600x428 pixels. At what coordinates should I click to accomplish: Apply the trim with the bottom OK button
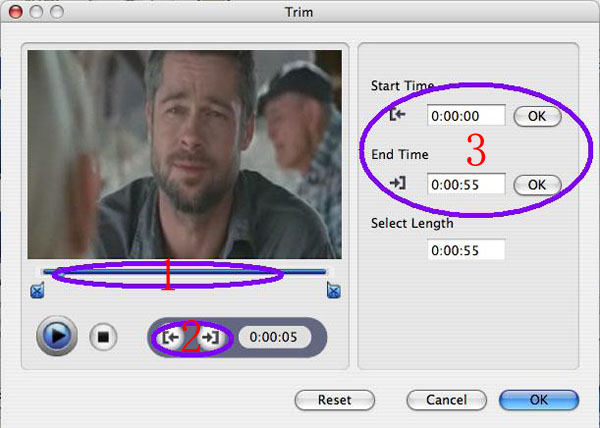coord(538,400)
